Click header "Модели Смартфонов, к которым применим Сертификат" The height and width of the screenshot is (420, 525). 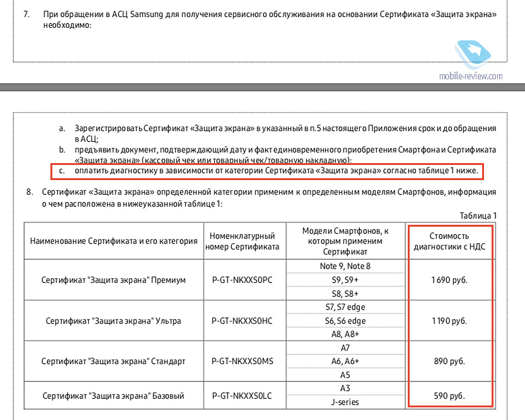tap(345, 241)
